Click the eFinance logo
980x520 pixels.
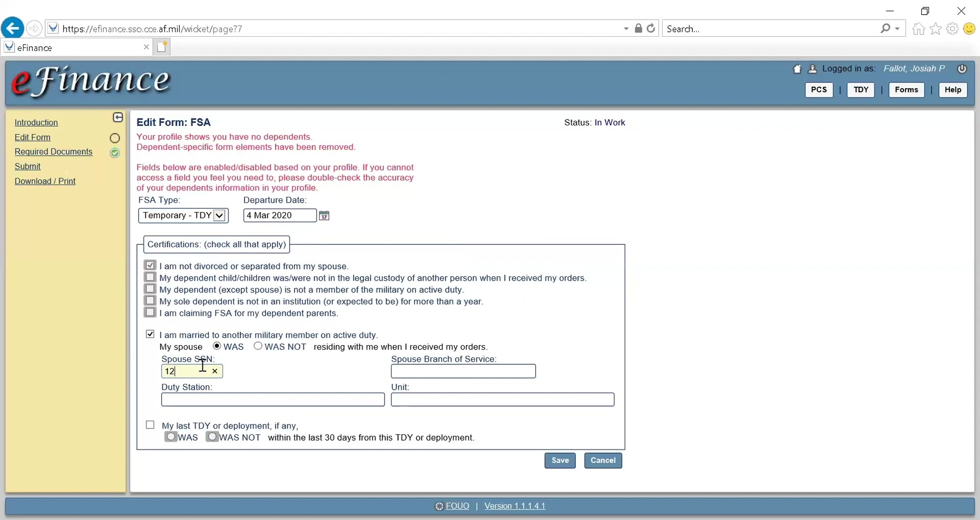pyautogui.click(x=91, y=81)
